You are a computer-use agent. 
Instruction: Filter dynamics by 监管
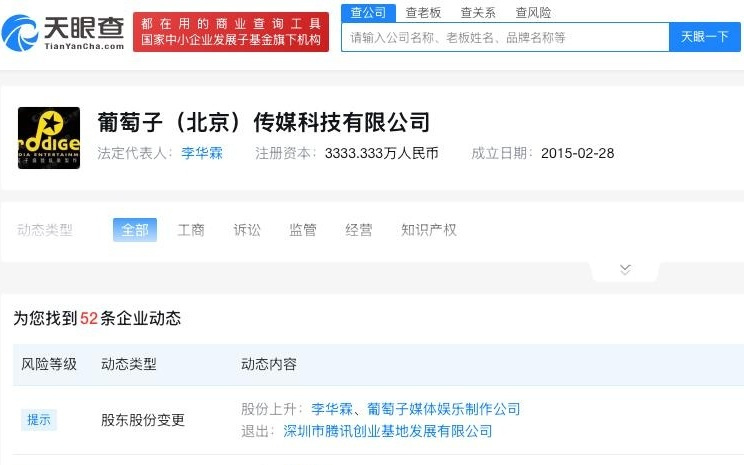[303, 230]
